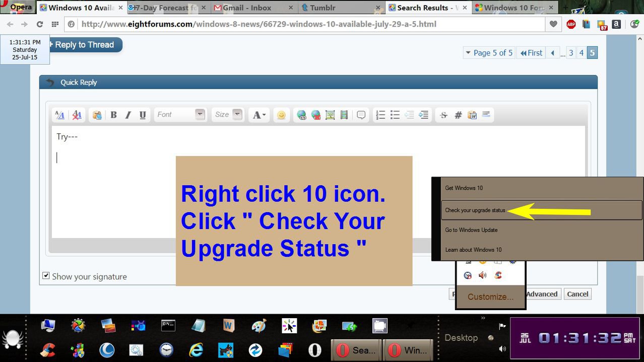Go to the First page link
644x362 pixels.
pos(531,53)
